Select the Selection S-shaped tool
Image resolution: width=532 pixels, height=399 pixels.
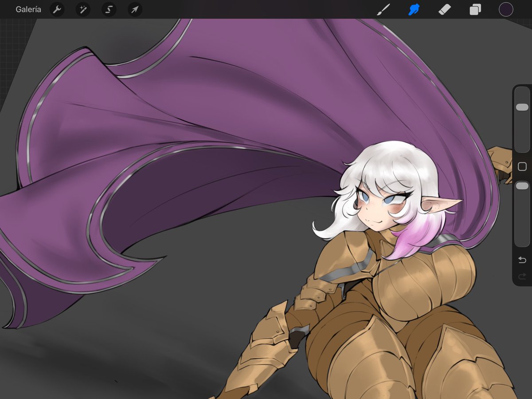[109, 9]
